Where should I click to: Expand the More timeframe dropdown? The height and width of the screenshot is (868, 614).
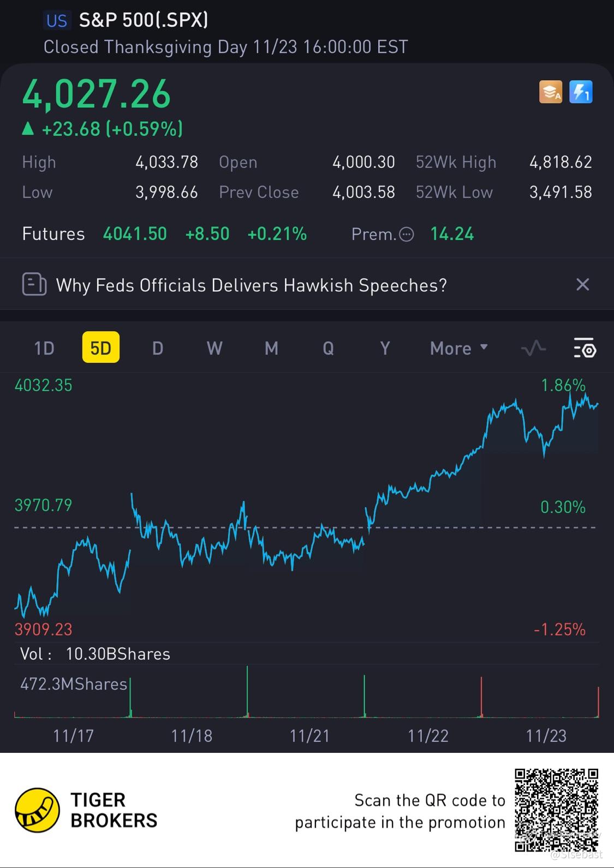[458, 348]
